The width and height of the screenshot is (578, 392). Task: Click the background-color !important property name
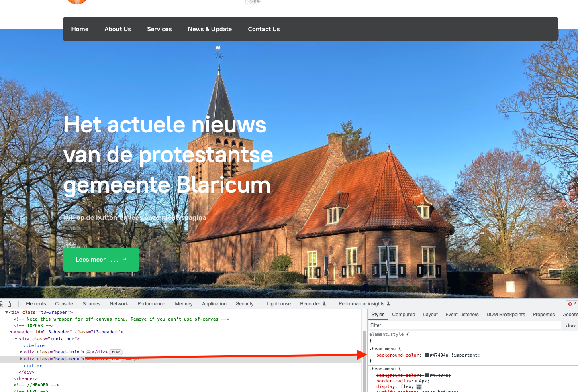(398, 355)
